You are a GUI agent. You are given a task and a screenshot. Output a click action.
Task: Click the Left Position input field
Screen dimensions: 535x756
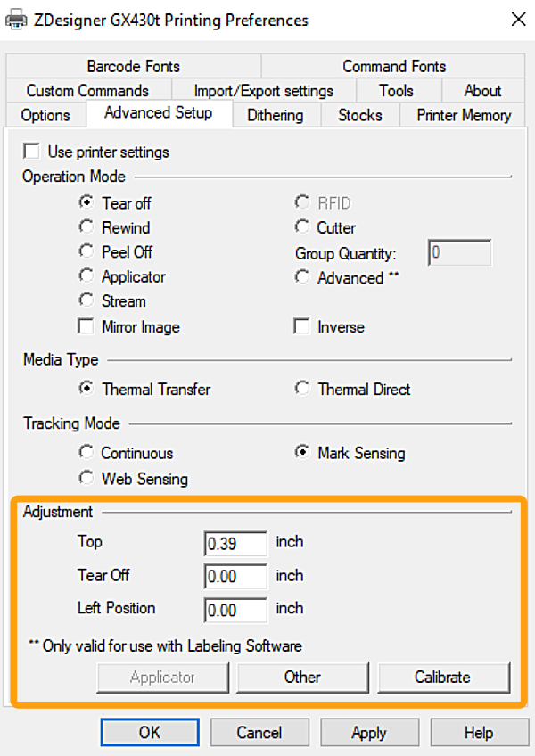click(235, 610)
